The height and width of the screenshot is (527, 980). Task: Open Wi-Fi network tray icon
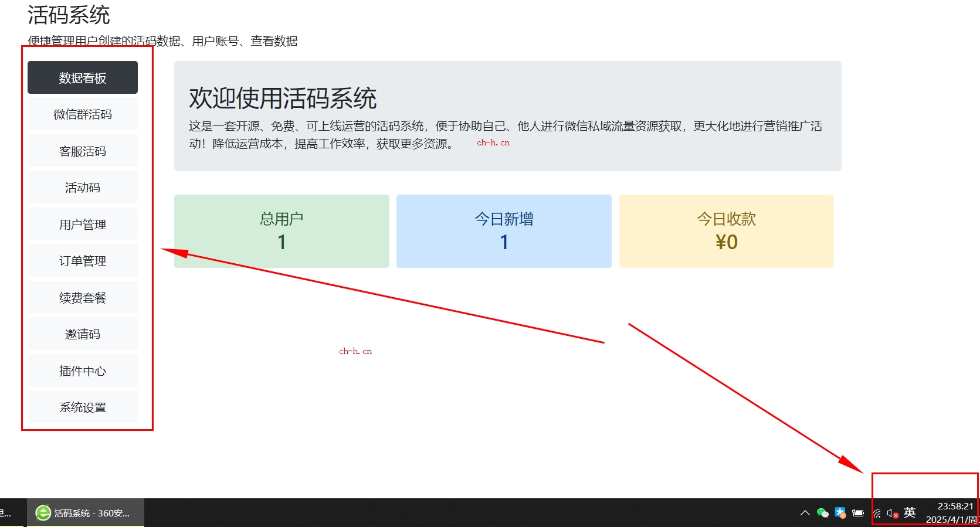tap(877, 514)
